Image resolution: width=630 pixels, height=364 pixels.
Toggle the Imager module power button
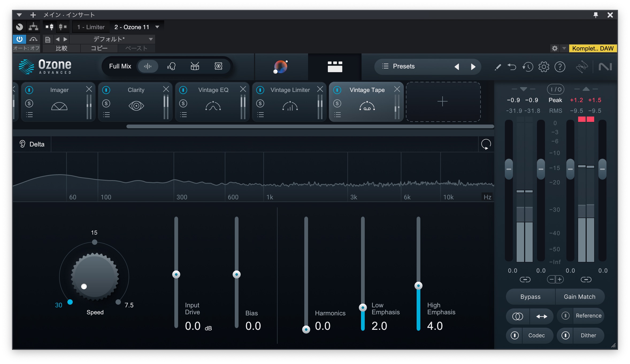click(x=29, y=90)
